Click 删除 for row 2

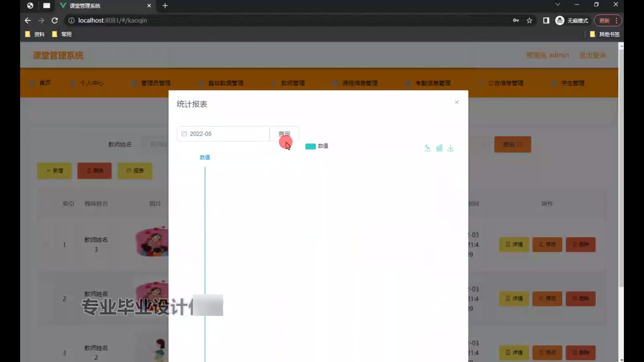coord(581,299)
